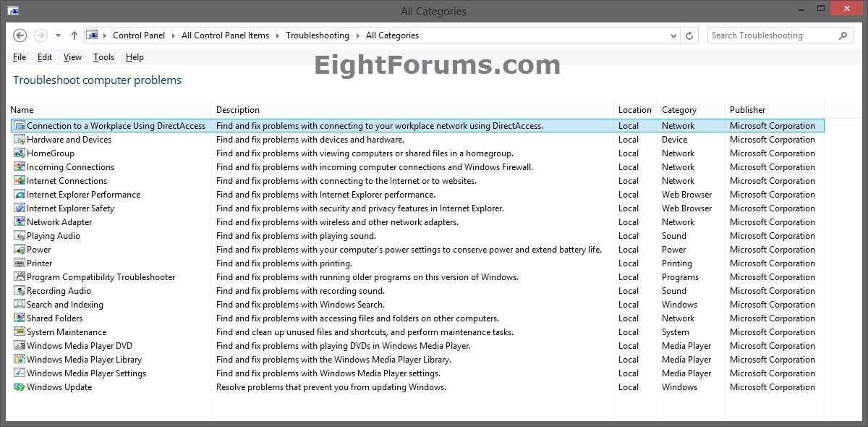The width and height of the screenshot is (868, 427).
Task: Click the Internet Explorer Safety icon
Action: pyautogui.click(x=20, y=208)
